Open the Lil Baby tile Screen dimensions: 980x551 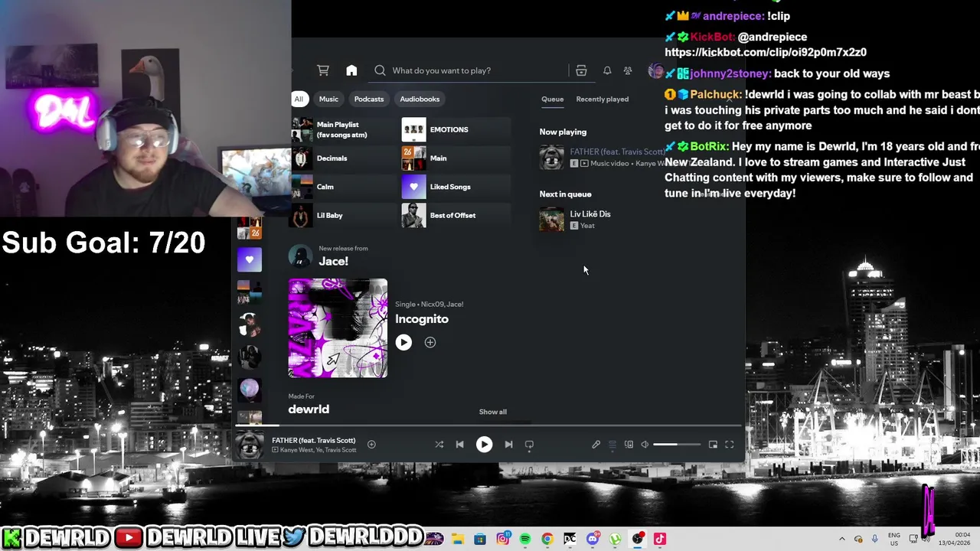click(x=343, y=215)
